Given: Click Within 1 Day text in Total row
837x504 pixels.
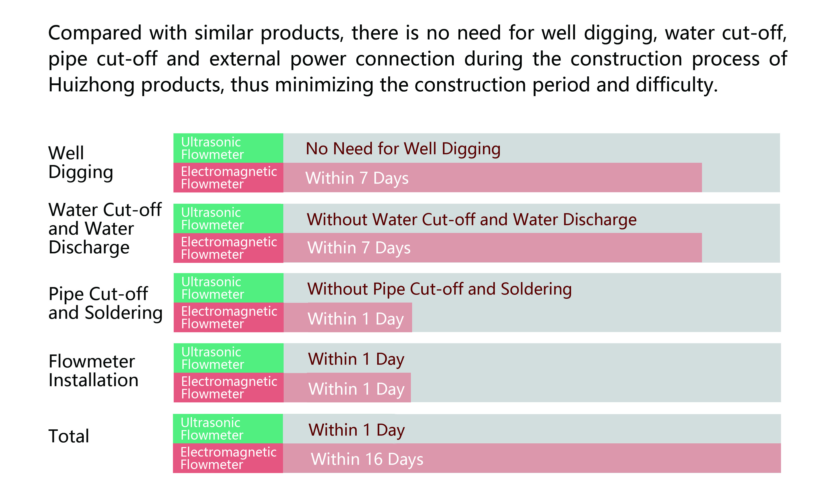Looking at the screenshot, I should click(356, 430).
